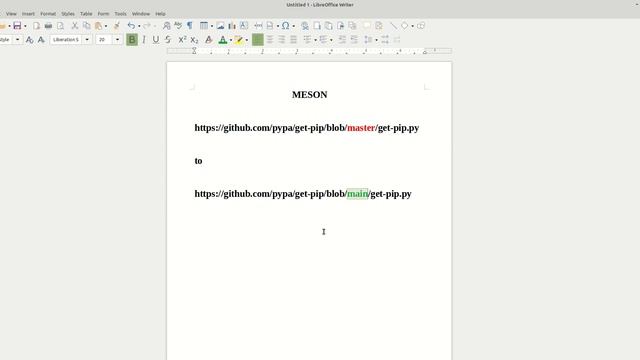The width and height of the screenshot is (640, 360).
Task: Increase paragraph spacing
Action: (385, 40)
